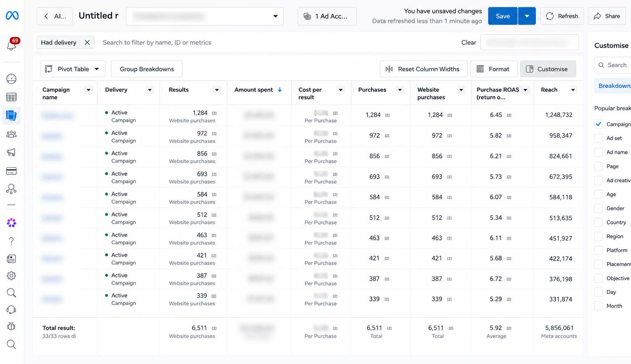Image resolution: width=631 pixels, height=364 pixels.
Task: Check the Ad set breakdown checkbox
Action: pyautogui.click(x=599, y=138)
